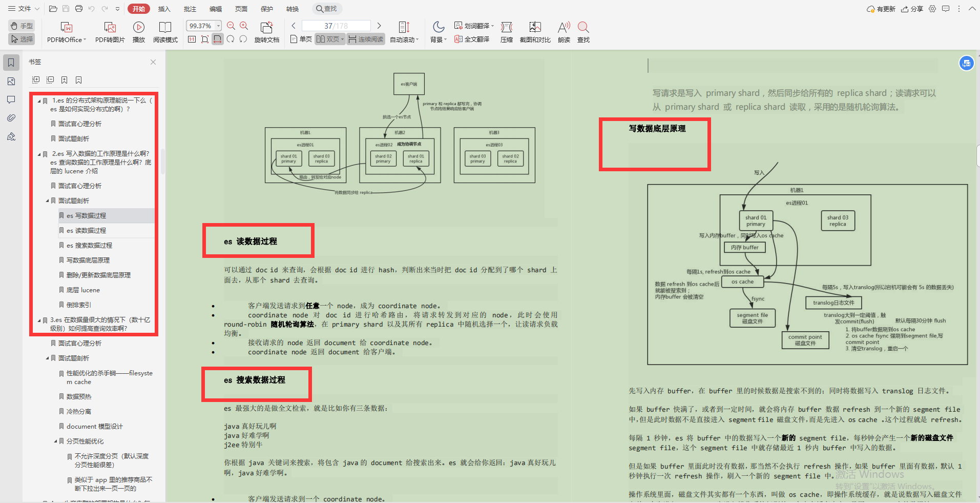This screenshot has width=980, height=503.
Task: Switch to 保护 tab
Action: click(x=267, y=9)
